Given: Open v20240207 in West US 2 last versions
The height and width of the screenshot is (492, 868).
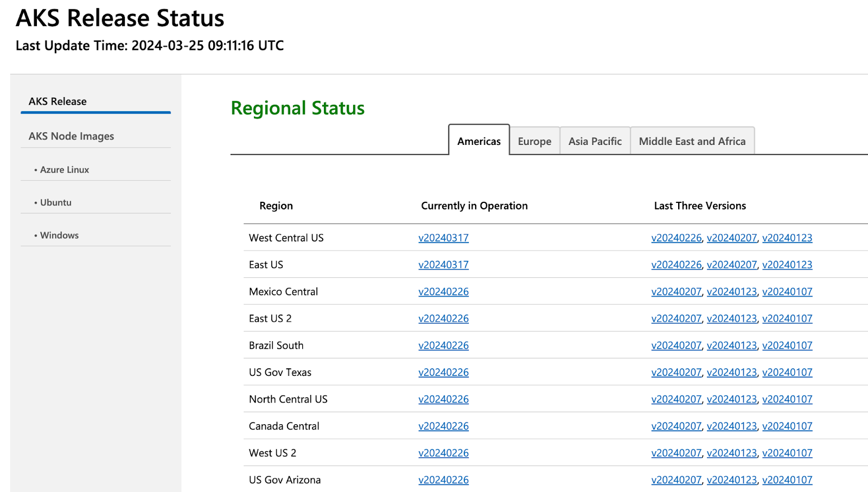Looking at the screenshot, I should [676, 453].
